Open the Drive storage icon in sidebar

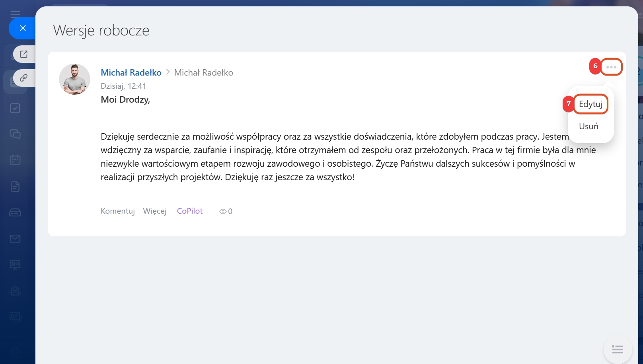point(15,212)
